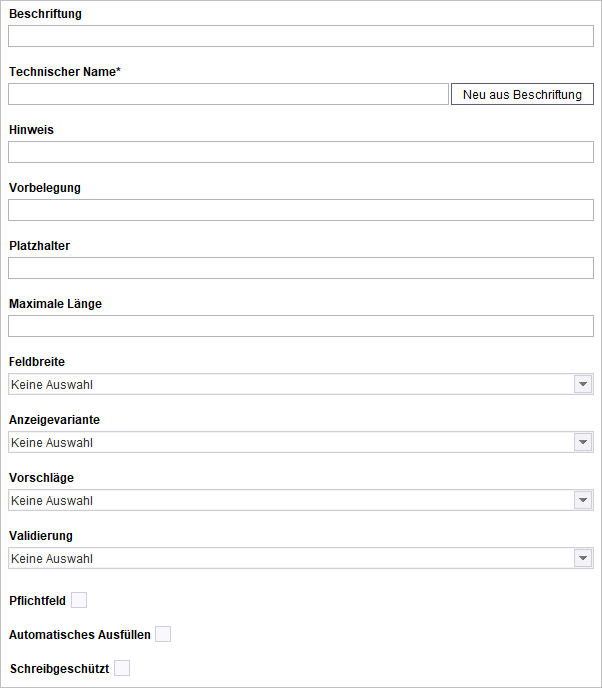Click the Validierung dropdown arrow

(583, 558)
